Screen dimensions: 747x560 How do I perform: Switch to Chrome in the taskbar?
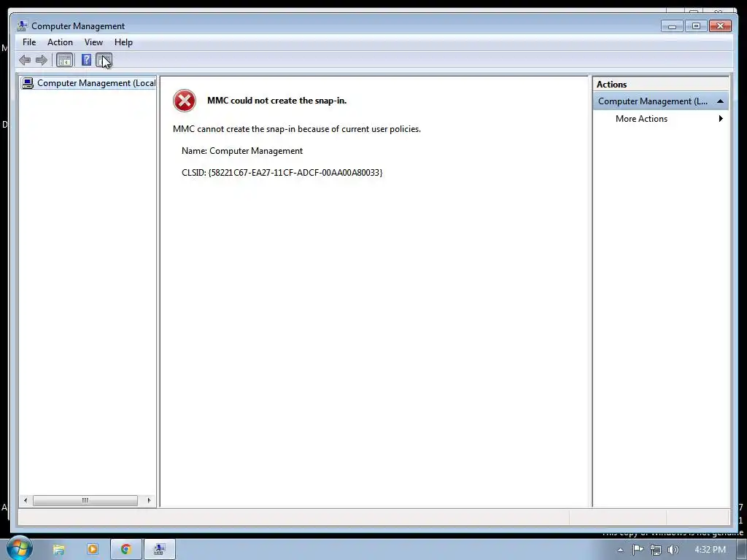click(x=125, y=549)
